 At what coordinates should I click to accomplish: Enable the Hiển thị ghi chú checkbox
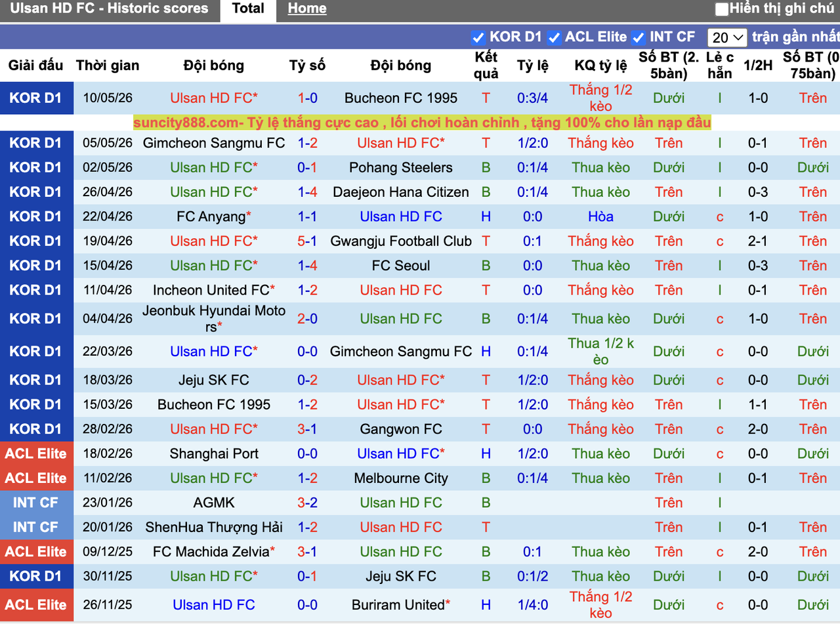(722, 9)
